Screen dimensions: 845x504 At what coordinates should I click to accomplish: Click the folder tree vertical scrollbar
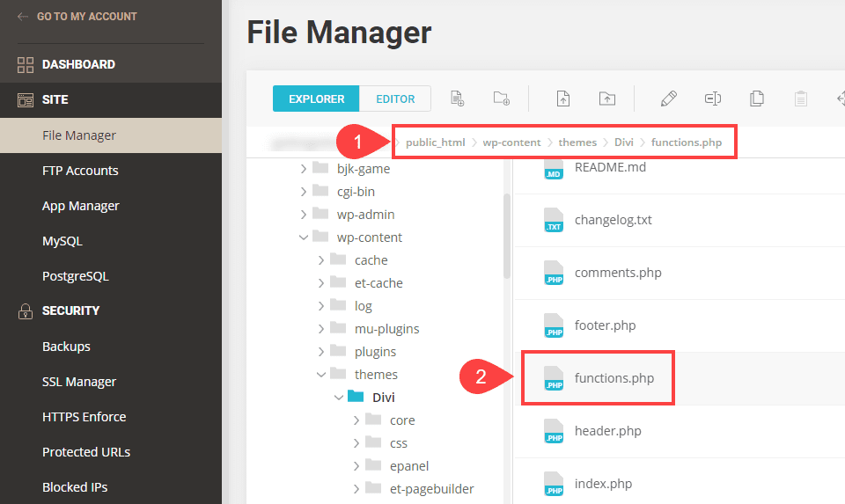click(507, 236)
